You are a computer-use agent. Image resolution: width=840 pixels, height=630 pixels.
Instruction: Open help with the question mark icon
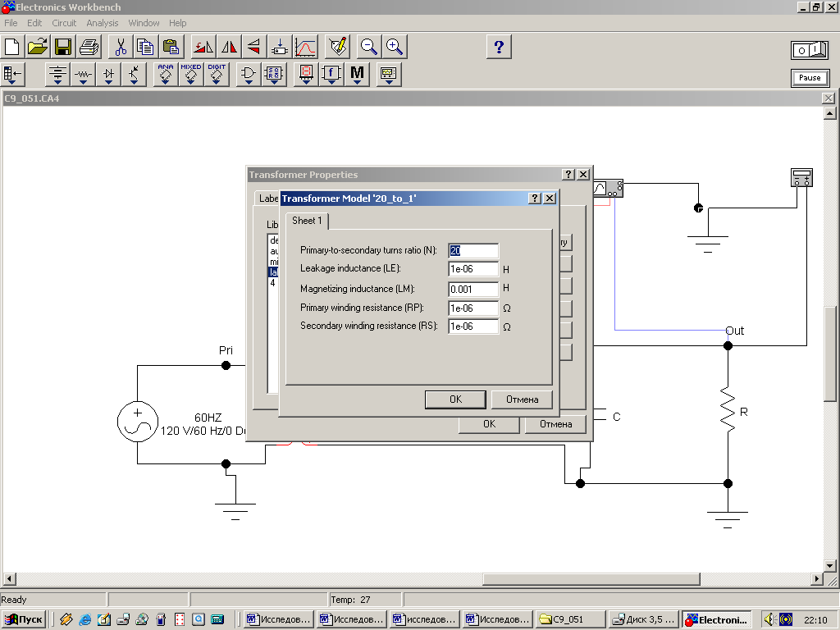tap(499, 47)
